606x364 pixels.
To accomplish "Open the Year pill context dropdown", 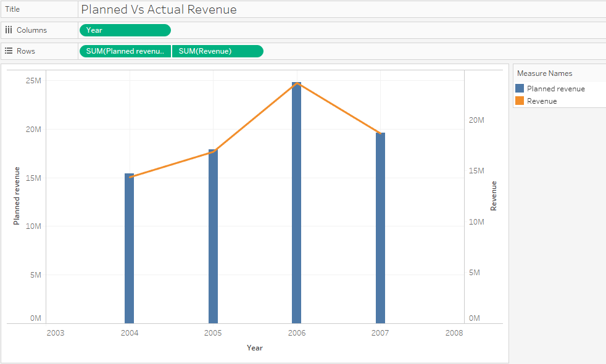I will tap(165, 30).
